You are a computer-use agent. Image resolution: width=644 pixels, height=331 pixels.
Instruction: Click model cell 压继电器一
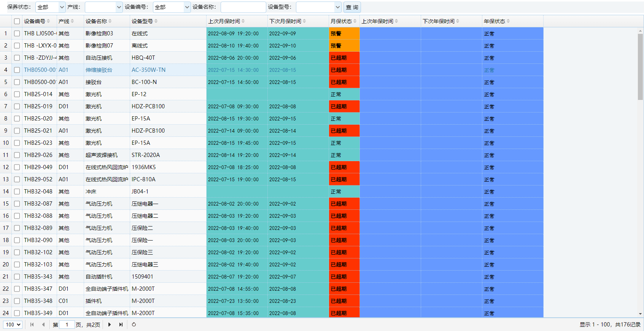(145, 204)
